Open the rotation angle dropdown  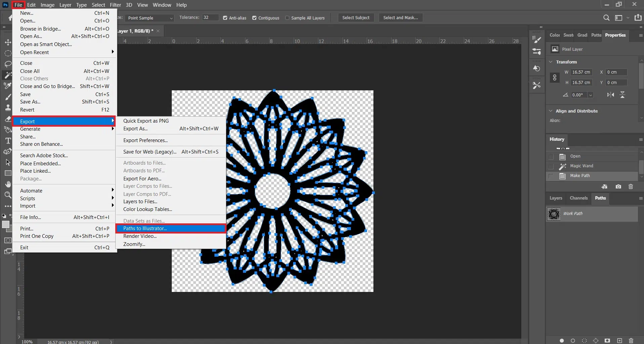click(x=591, y=95)
